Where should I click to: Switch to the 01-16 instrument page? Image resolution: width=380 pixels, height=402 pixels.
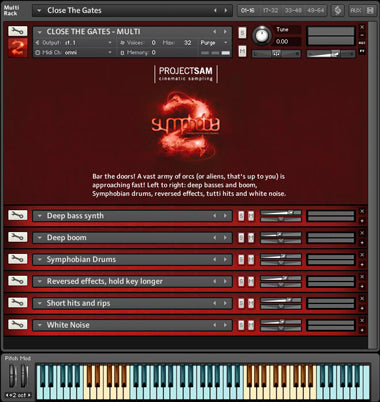248,11
